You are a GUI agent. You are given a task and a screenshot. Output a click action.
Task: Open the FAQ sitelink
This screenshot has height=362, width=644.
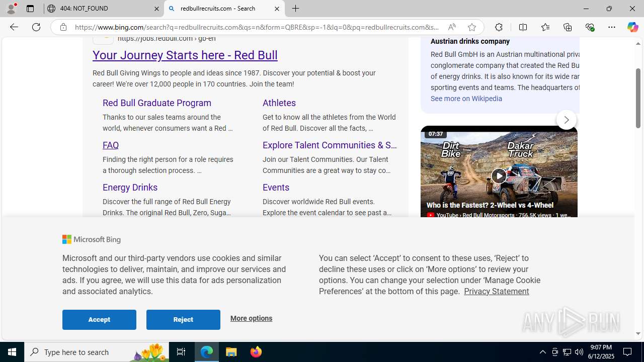click(111, 145)
